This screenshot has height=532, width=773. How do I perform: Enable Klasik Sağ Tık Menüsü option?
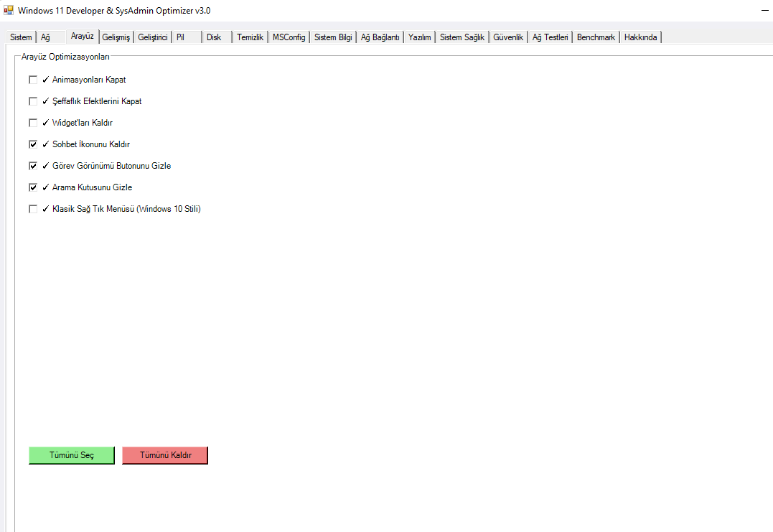tap(33, 209)
